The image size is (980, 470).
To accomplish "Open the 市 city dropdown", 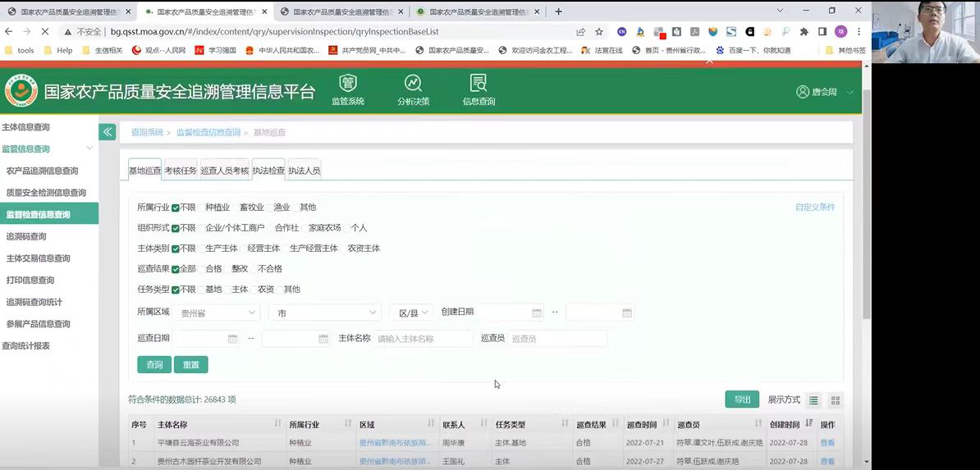I will click(324, 313).
